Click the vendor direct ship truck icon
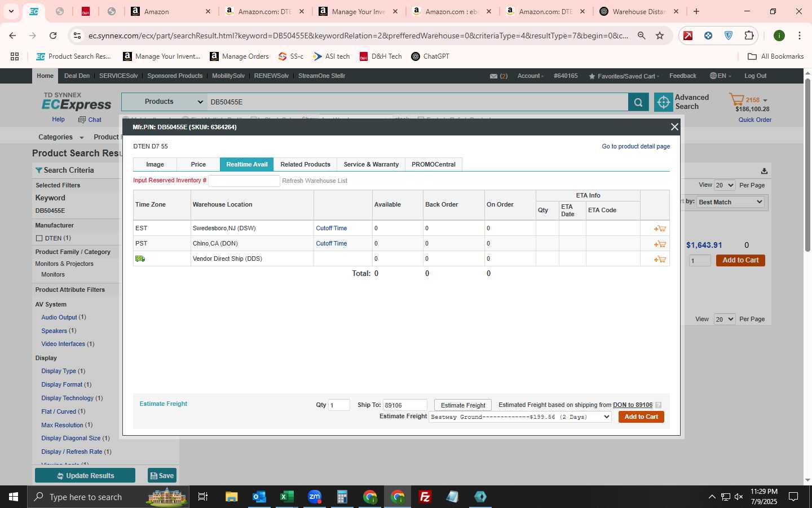 click(x=140, y=259)
